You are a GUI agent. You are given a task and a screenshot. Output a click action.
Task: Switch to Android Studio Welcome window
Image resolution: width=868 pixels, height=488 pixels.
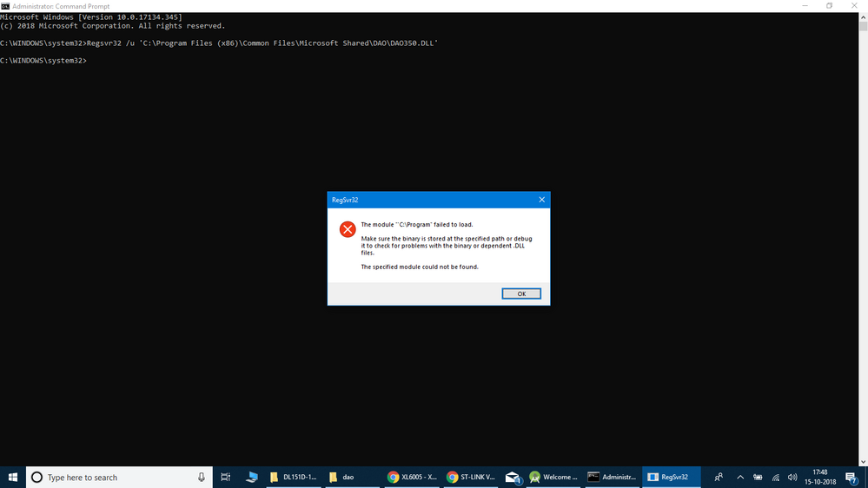pyautogui.click(x=553, y=477)
